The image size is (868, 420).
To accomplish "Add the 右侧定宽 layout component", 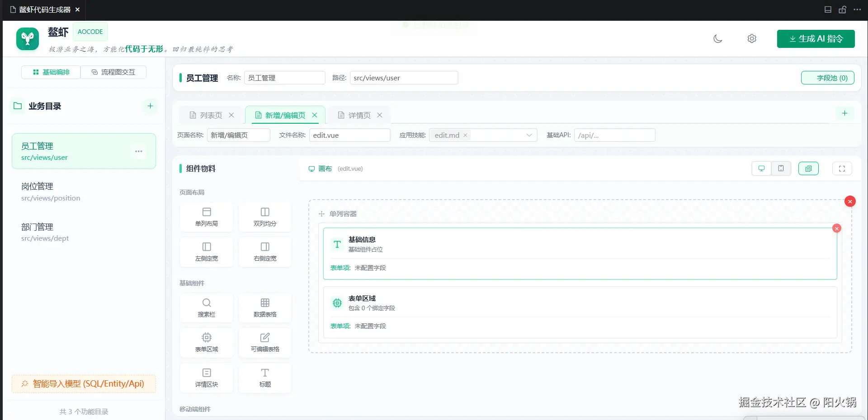I will (265, 252).
